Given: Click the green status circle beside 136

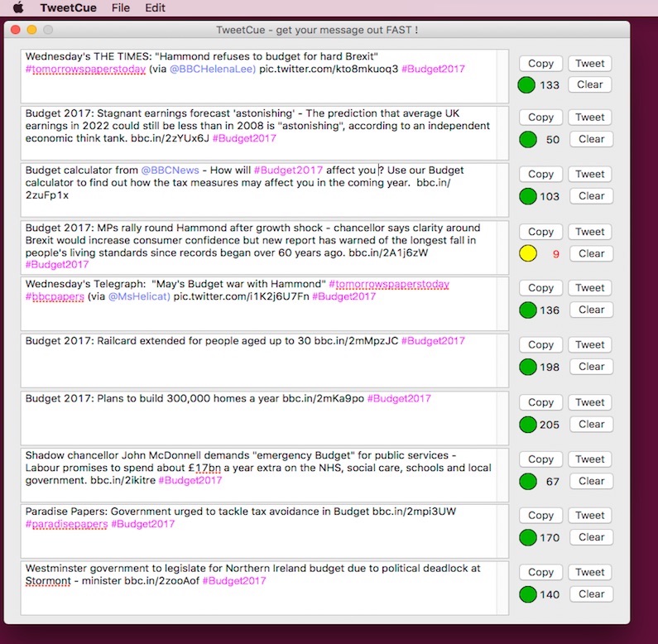Looking at the screenshot, I should click(528, 310).
